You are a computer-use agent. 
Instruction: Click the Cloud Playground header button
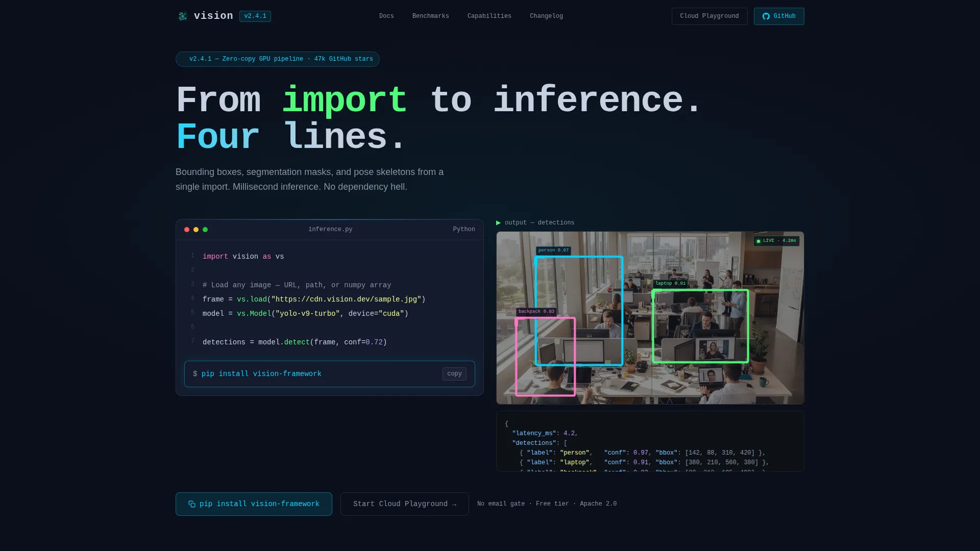[709, 16]
